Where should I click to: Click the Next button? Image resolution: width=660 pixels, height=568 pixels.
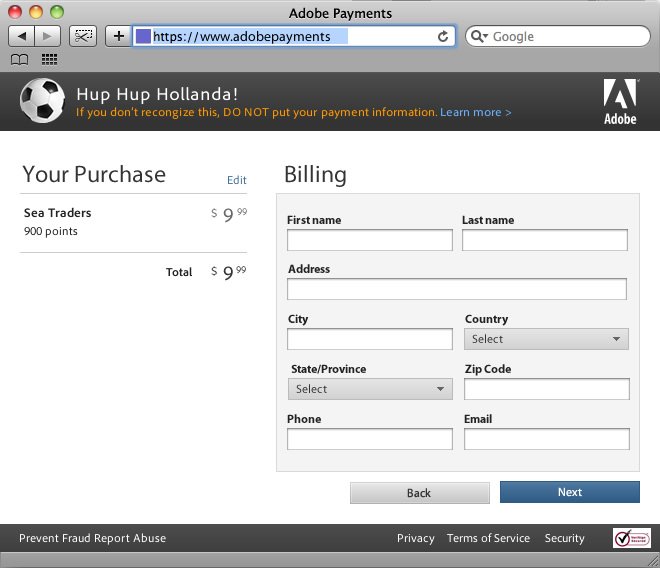[x=570, y=492]
